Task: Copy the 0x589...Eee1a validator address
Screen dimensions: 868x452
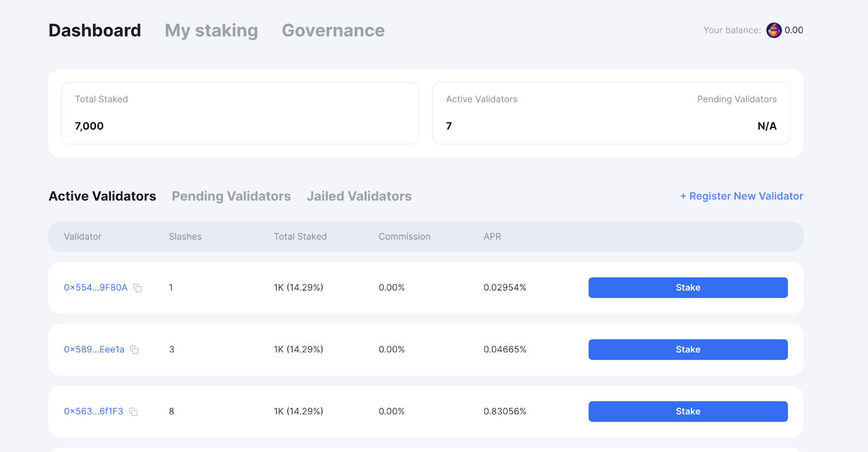Action: point(135,350)
